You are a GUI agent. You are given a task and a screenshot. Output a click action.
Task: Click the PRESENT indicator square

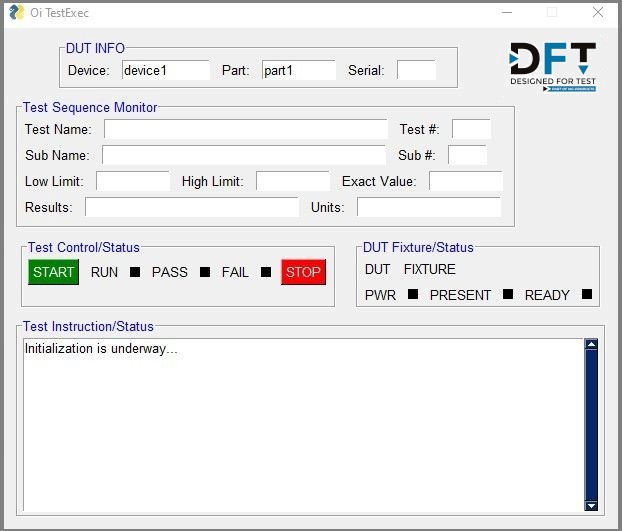[508, 294]
